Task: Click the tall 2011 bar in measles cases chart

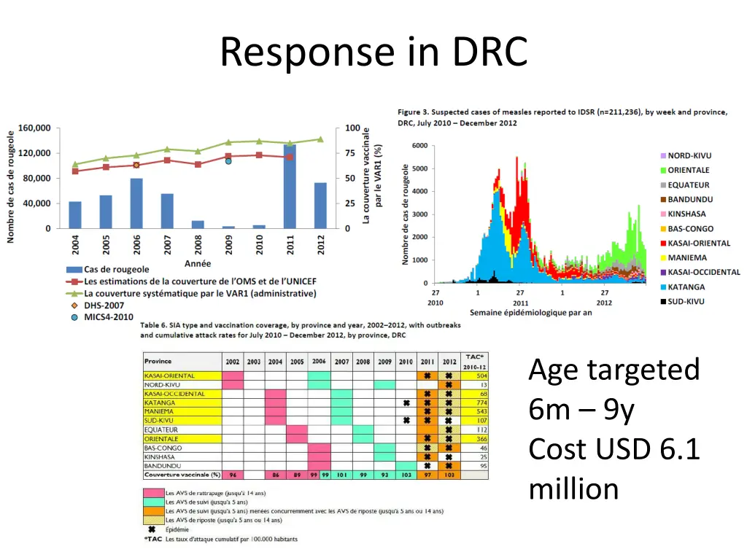Action: 290,186
